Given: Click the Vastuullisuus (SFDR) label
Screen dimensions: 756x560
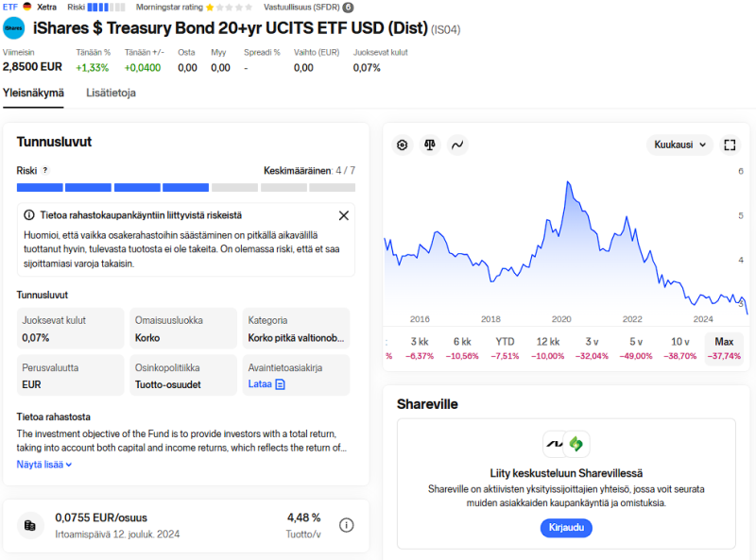Looking at the screenshot, I should [x=301, y=8].
